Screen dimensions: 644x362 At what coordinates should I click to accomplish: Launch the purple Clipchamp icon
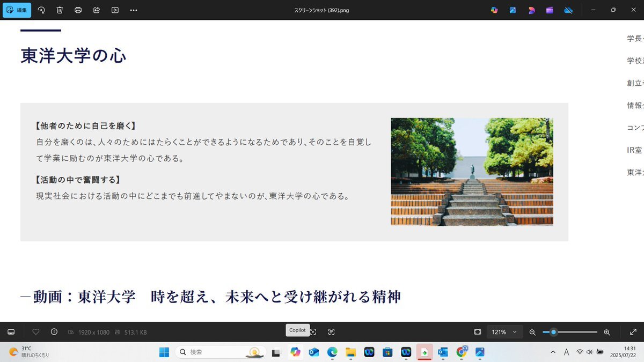pos(550,10)
